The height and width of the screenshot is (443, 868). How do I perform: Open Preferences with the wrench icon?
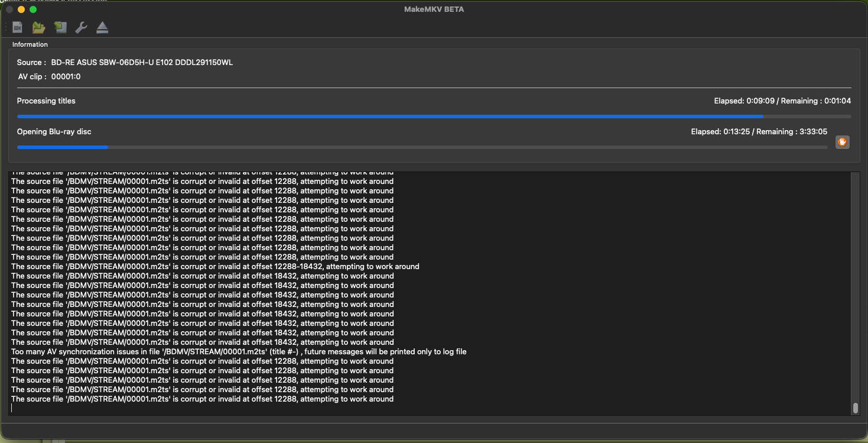coord(82,27)
